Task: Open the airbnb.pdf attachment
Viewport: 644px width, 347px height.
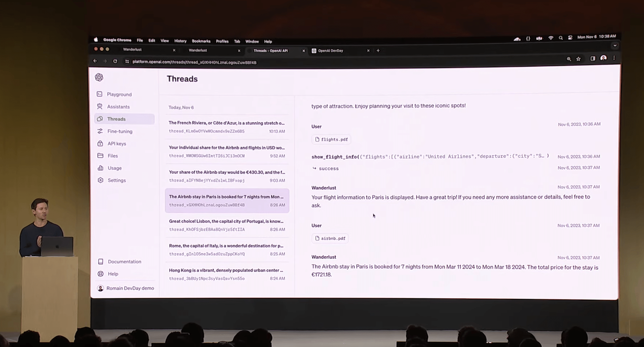Action: [x=330, y=238]
